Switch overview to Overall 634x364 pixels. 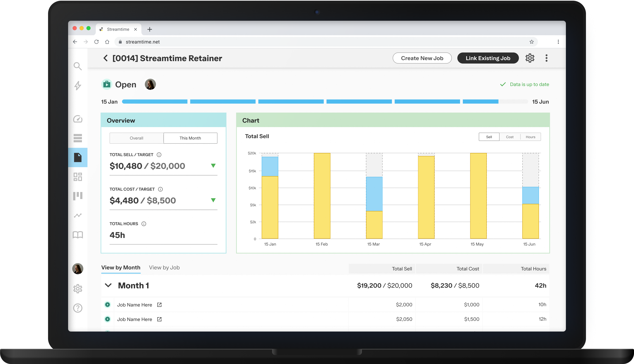(136, 138)
